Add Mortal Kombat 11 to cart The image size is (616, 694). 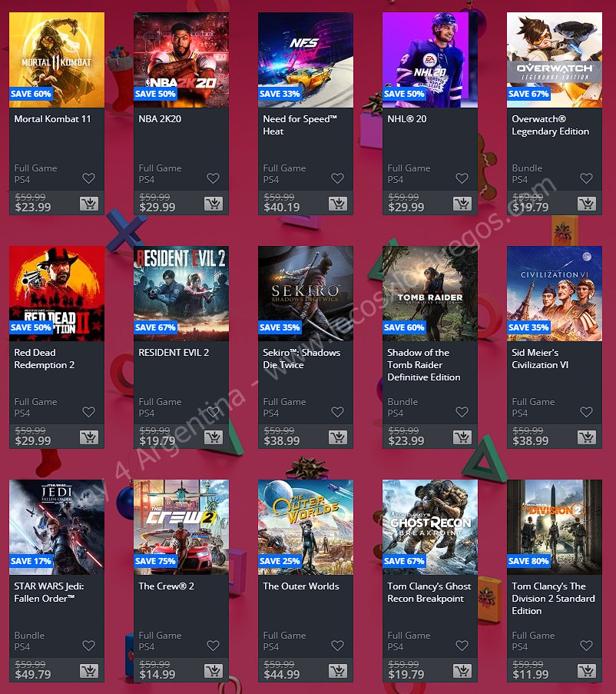89,204
